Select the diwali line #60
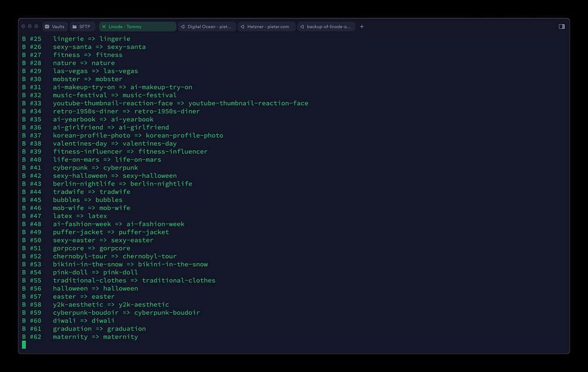The image size is (588, 372). 68,321
